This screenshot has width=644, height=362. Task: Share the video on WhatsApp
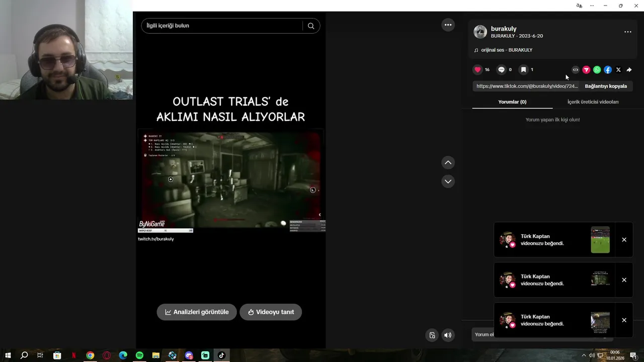pyautogui.click(x=597, y=70)
